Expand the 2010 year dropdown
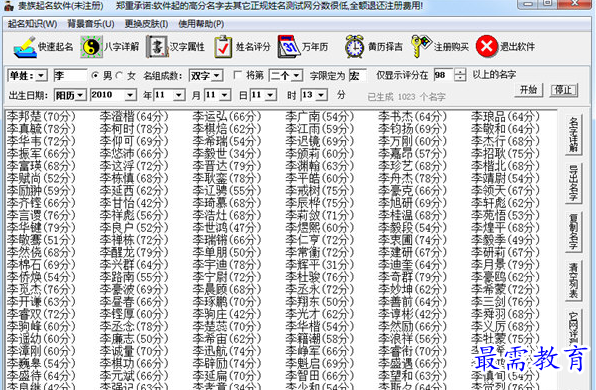 click(130, 95)
